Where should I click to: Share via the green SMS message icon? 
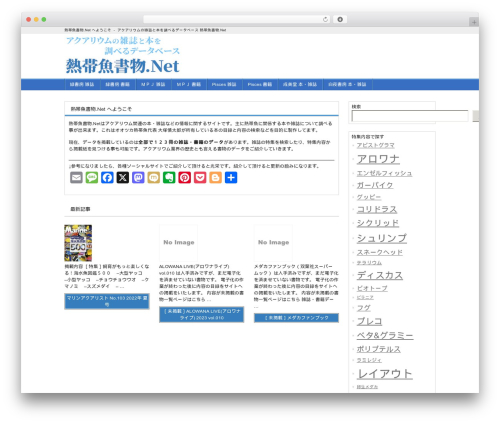pyautogui.click(x=92, y=178)
